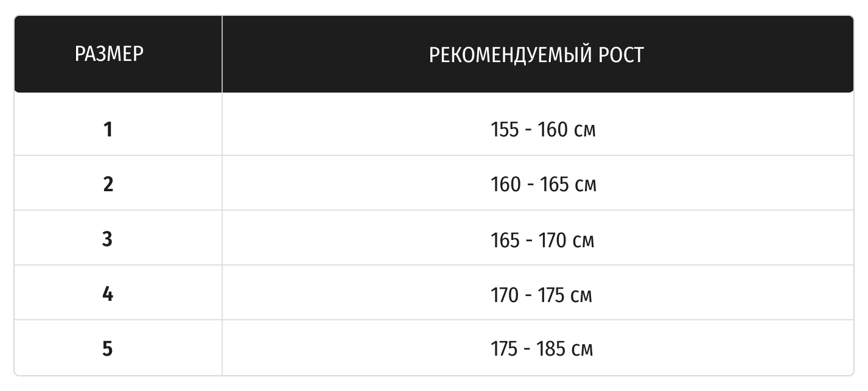868x391 pixels.
Task: Click the 175 - 185 см height cell
Action: (541, 350)
